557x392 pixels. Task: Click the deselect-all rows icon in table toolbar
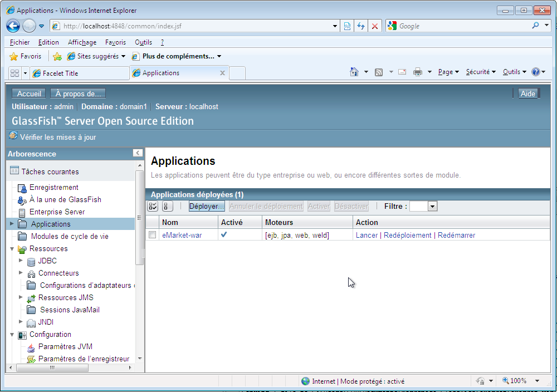click(x=167, y=206)
